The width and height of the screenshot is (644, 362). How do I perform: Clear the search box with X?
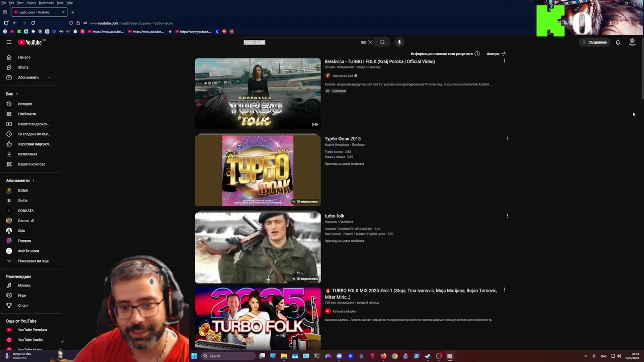coord(370,42)
